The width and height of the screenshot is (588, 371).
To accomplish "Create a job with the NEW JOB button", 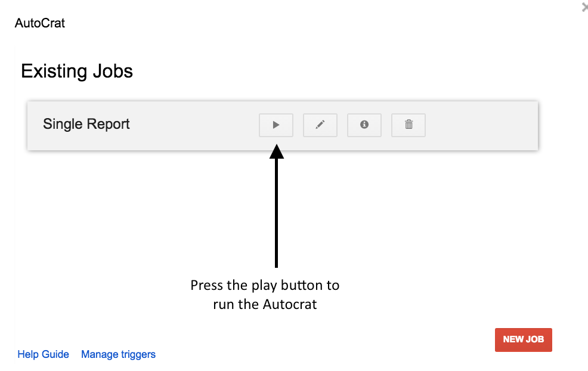I will [x=523, y=339].
